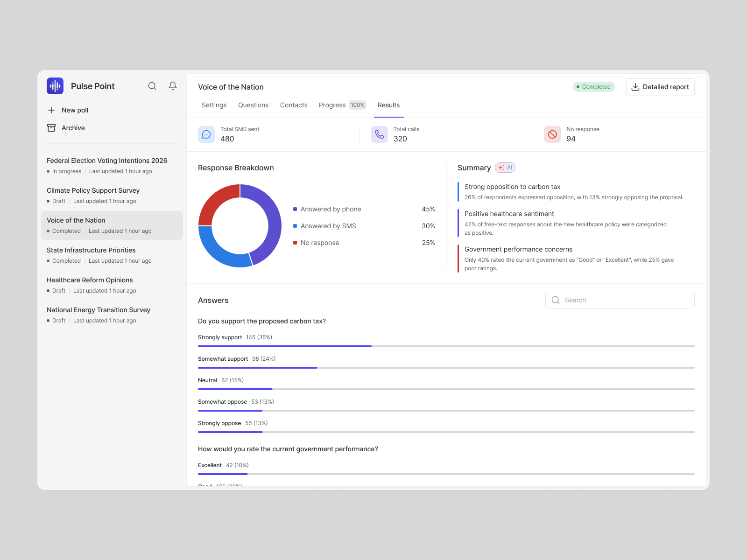Open State Infrastructure Priorities poll

pos(112,255)
